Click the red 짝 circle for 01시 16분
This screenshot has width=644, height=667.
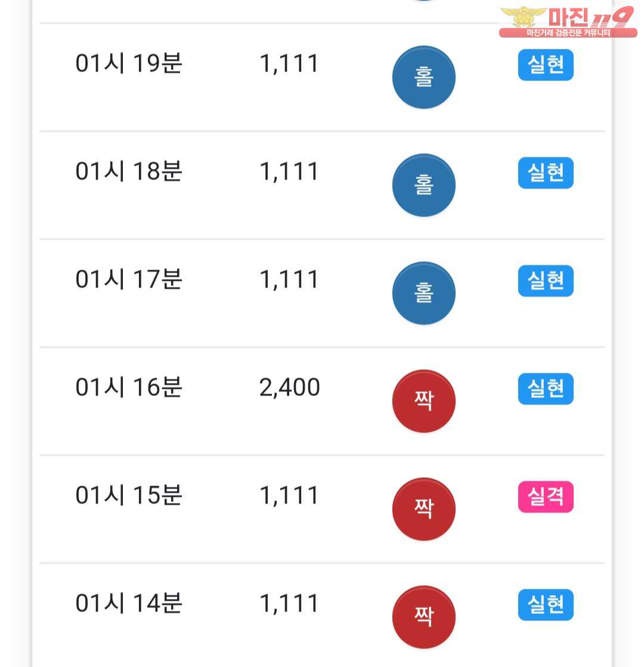[423, 401]
